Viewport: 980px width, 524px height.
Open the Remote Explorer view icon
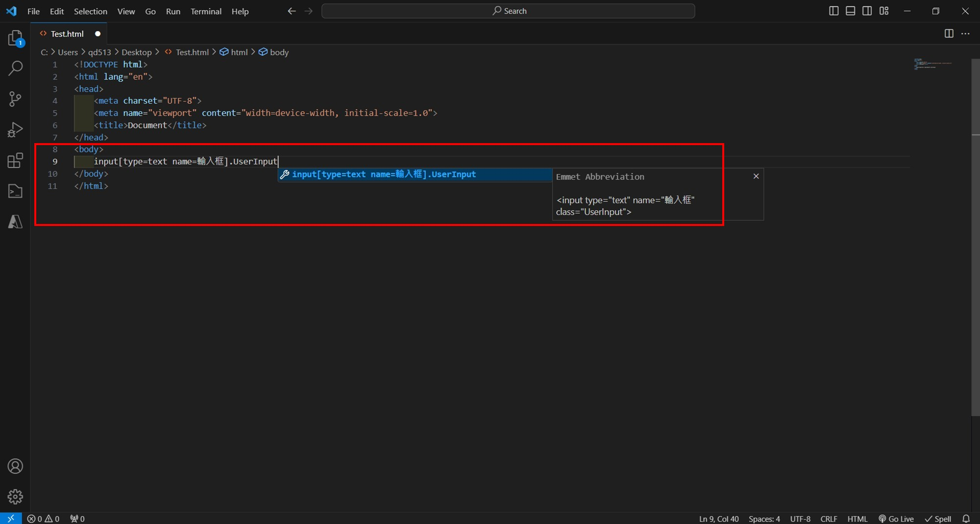(15, 191)
